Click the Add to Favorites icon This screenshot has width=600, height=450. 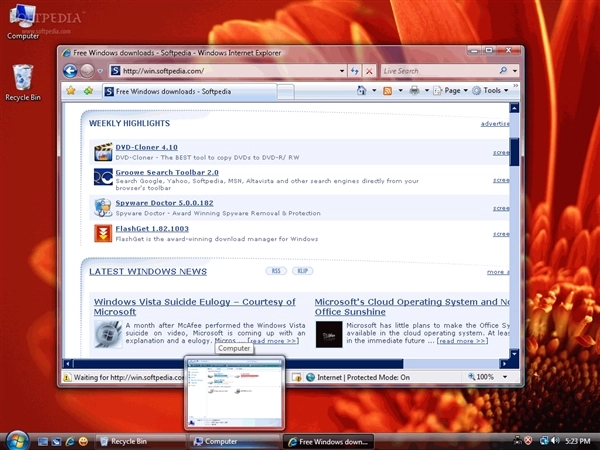pyautogui.click(x=88, y=91)
